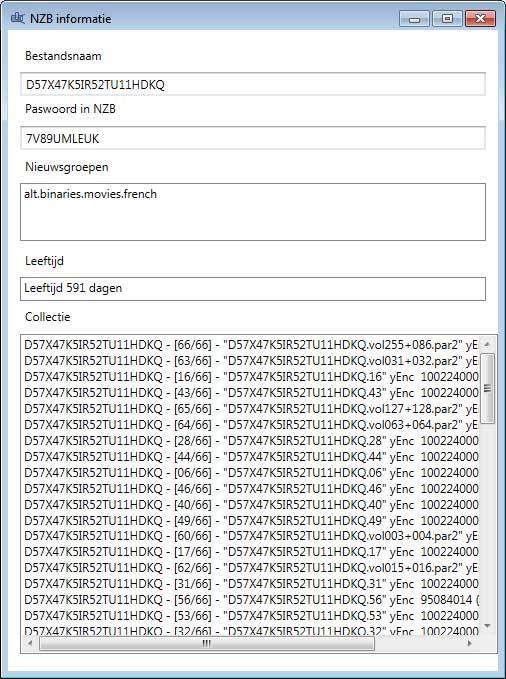Click the horizontal scrollbar thumb in Collectie
The width and height of the screenshot is (506, 679).
(x=207, y=643)
